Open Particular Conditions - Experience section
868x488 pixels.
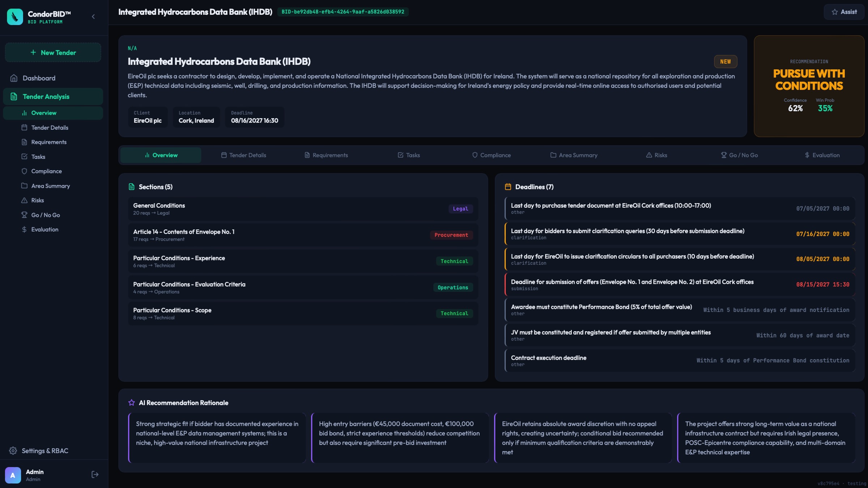click(303, 261)
